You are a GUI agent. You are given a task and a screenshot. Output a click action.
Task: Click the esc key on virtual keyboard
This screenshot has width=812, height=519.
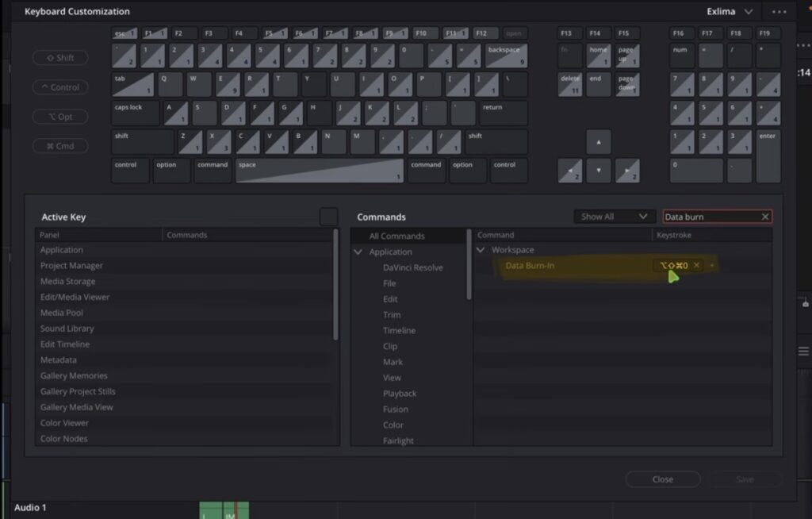pyautogui.click(x=124, y=33)
